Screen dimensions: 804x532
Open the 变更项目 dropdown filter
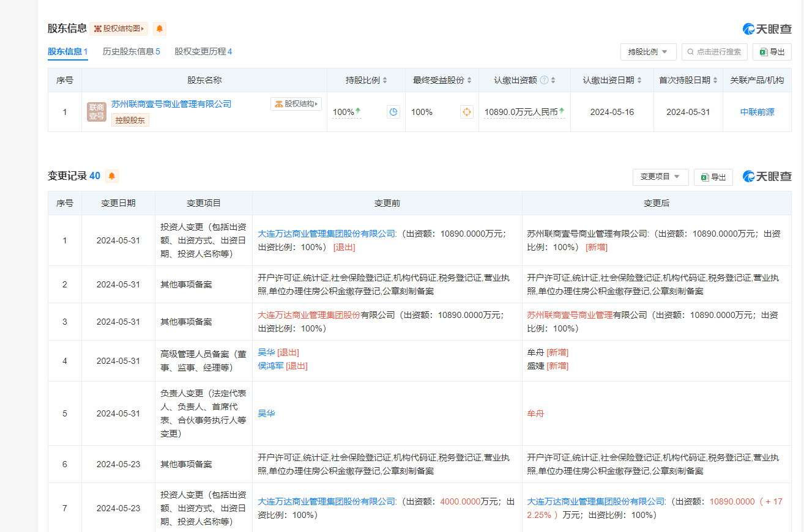tap(661, 177)
